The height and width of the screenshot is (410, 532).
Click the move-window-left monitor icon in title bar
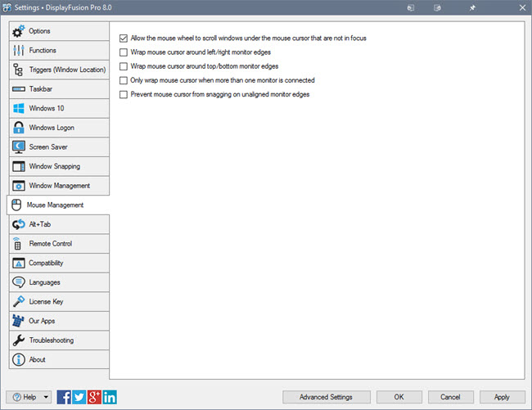click(x=411, y=8)
